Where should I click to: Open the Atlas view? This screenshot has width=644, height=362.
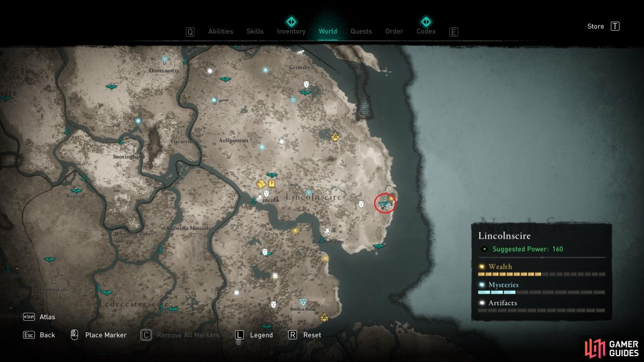point(47,317)
